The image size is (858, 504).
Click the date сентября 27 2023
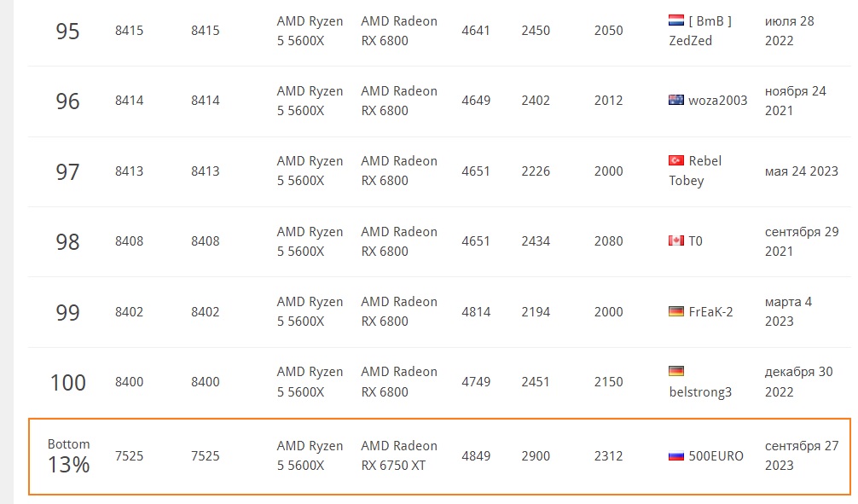pos(802,455)
